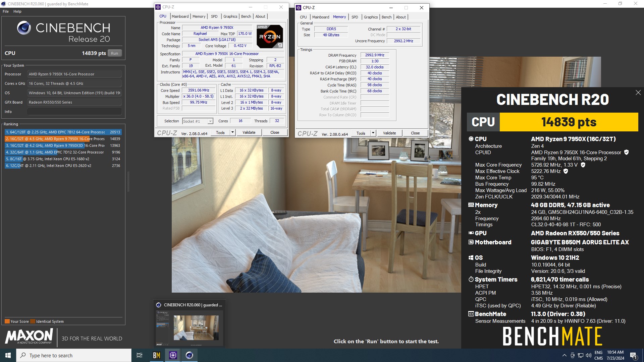Click the Processor field in Your System

(x=74, y=74)
